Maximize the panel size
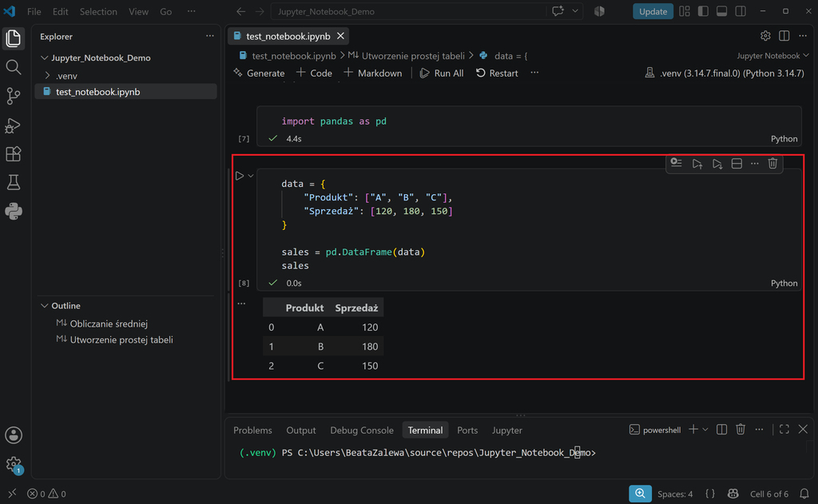The height and width of the screenshot is (504, 818). point(784,430)
